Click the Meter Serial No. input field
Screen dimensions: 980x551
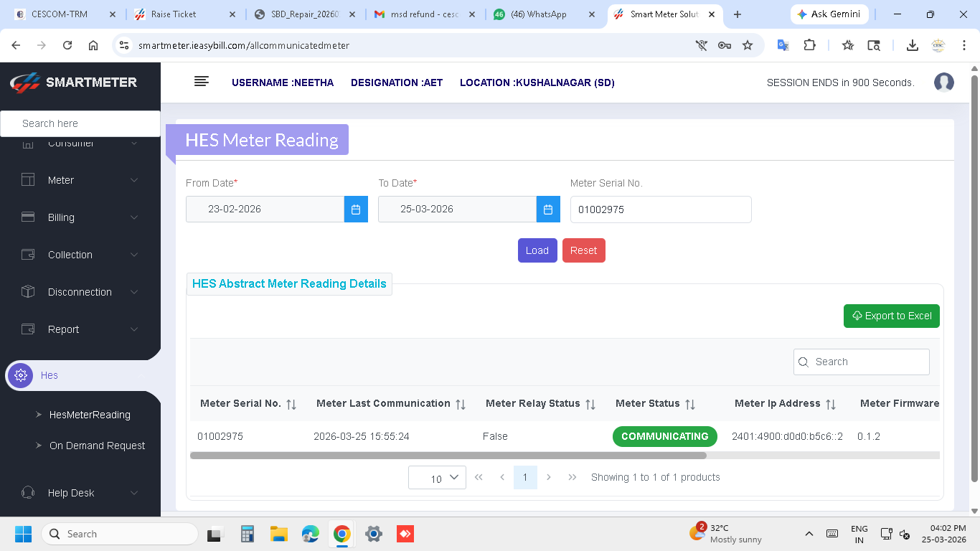pos(660,209)
